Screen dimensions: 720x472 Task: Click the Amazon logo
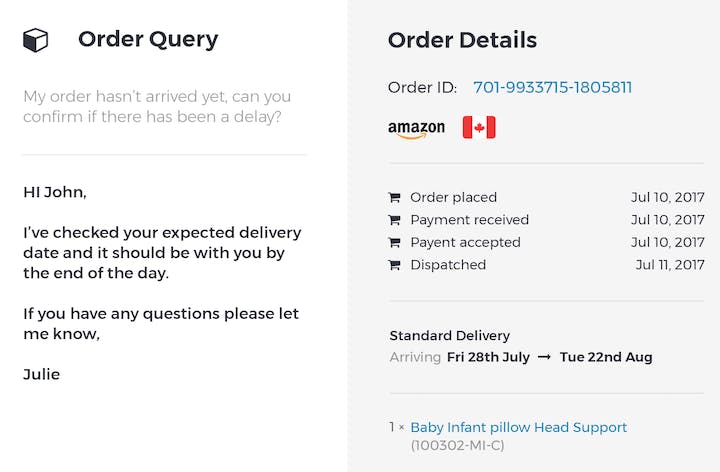pos(416,129)
